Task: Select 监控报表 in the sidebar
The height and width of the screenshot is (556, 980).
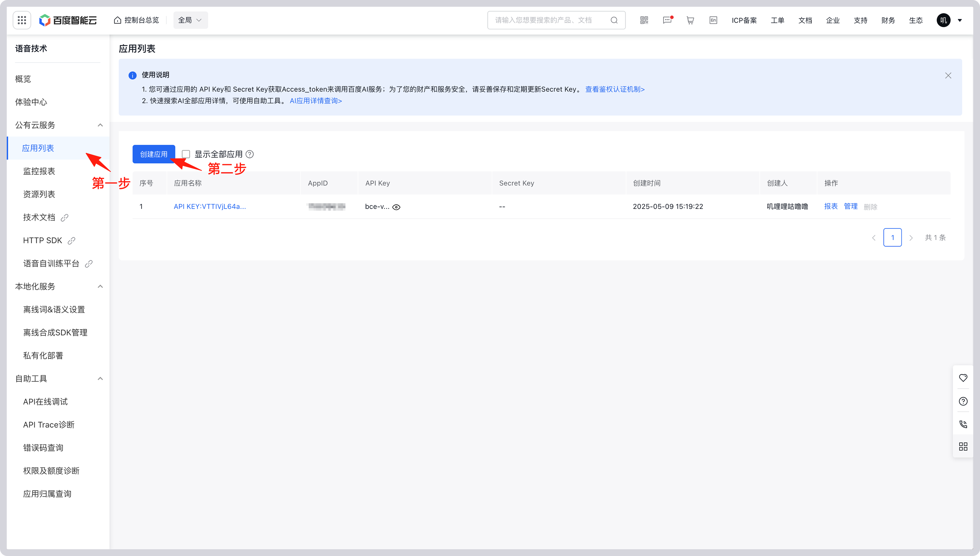Action: click(x=39, y=171)
